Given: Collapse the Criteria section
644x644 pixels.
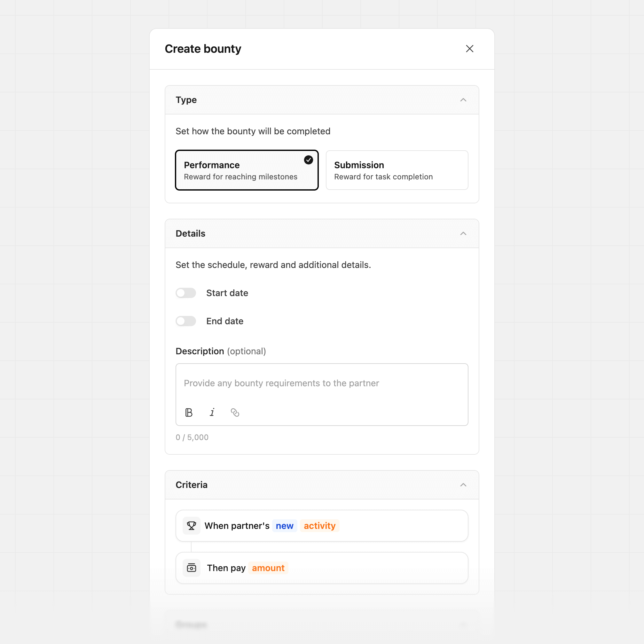Looking at the screenshot, I should click(x=463, y=485).
